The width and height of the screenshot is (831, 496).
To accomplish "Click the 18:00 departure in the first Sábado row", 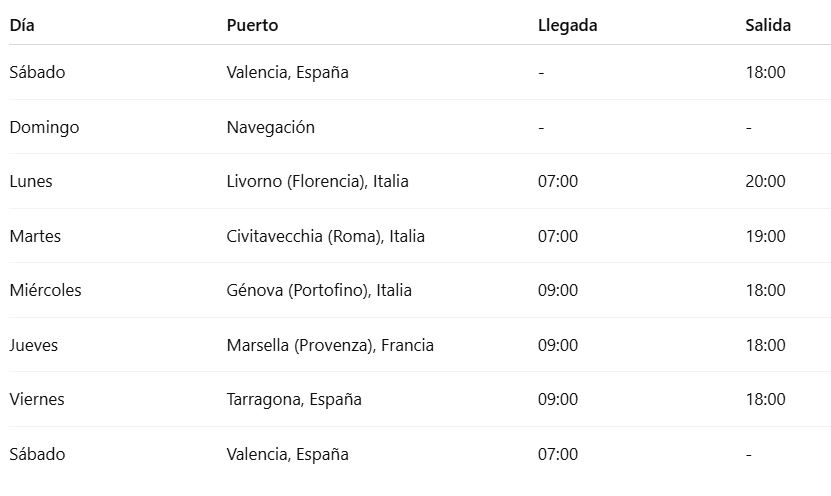I will click(765, 73).
